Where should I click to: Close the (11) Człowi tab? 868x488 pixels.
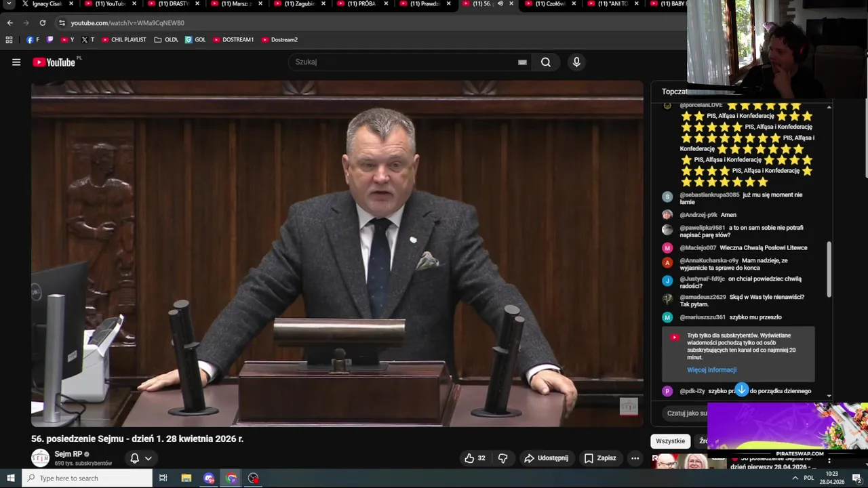click(x=574, y=4)
